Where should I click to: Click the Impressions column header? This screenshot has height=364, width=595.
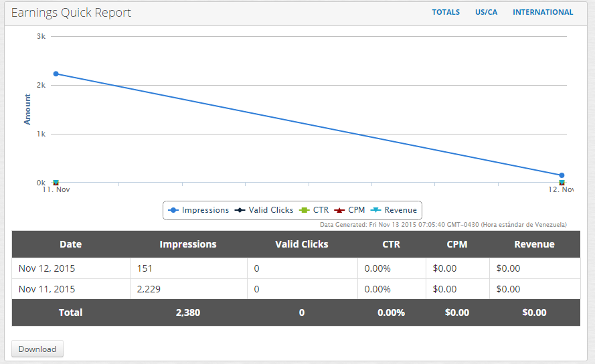[188, 244]
